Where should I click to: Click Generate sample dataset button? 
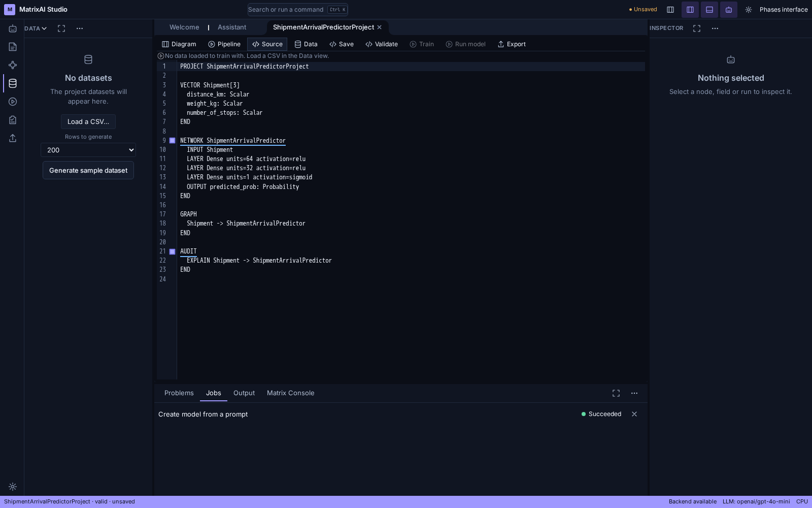coord(88,171)
